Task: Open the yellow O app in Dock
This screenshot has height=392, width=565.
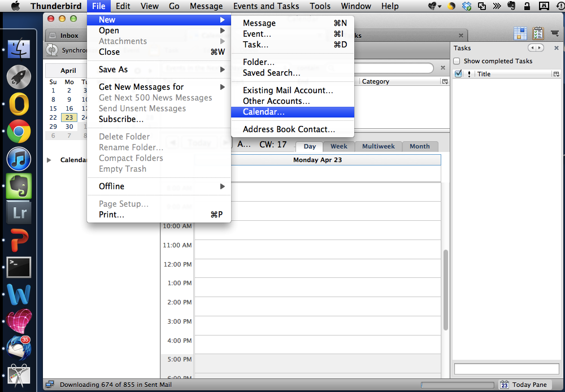Action: (19, 104)
